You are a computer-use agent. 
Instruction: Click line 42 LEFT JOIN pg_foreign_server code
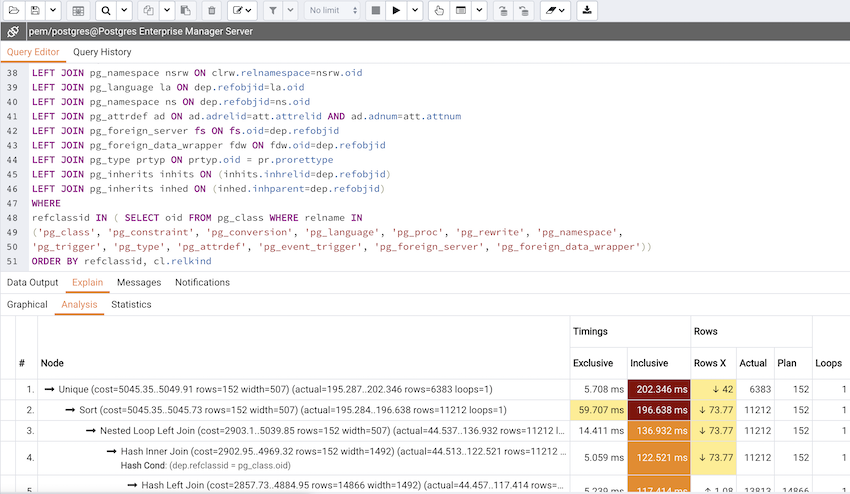[185, 131]
